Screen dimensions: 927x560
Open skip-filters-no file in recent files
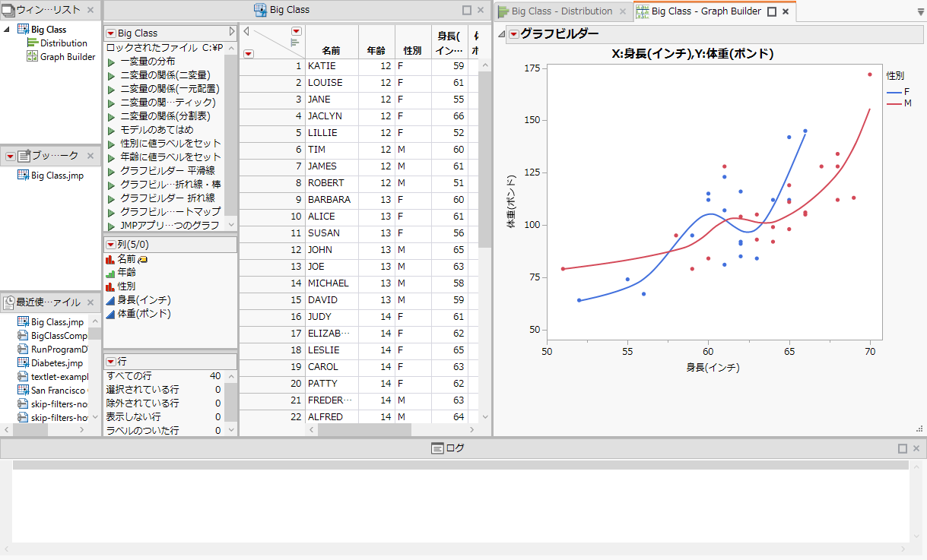pyautogui.click(x=59, y=404)
